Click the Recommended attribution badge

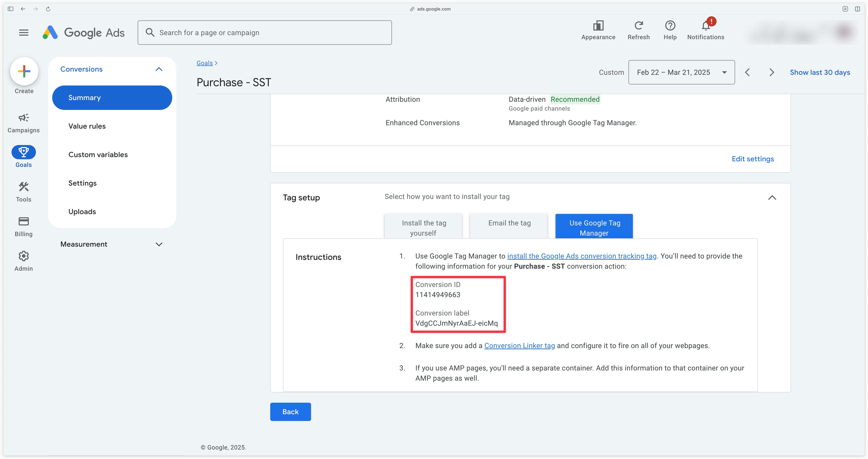[575, 99]
